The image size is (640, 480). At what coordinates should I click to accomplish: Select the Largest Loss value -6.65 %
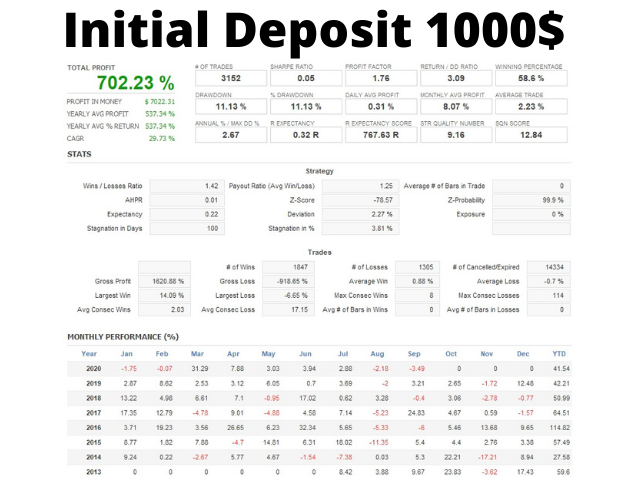point(288,296)
